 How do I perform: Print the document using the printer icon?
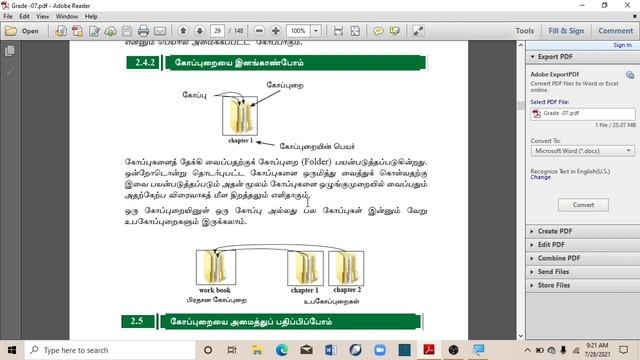click(143, 31)
